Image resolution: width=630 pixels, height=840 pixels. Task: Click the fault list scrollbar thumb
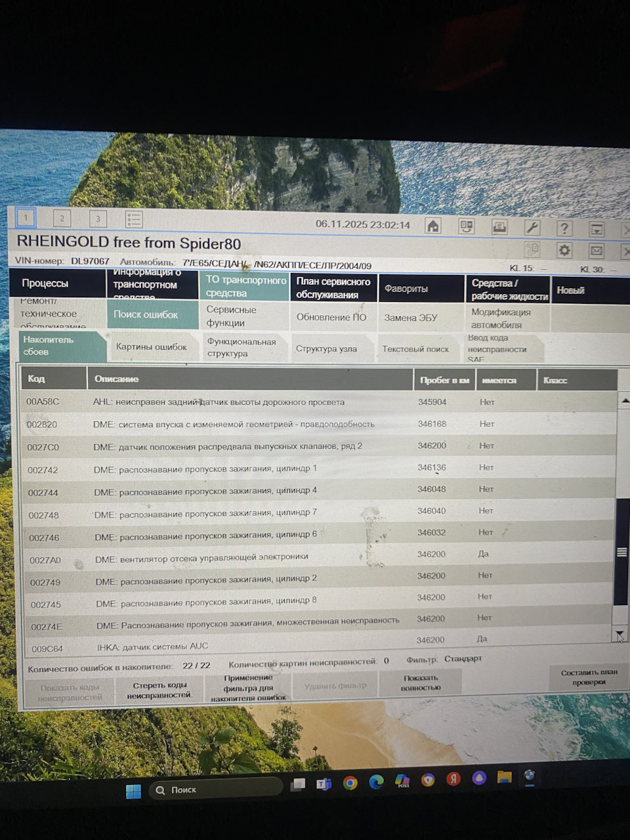pyautogui.click(x=621, y=552)
